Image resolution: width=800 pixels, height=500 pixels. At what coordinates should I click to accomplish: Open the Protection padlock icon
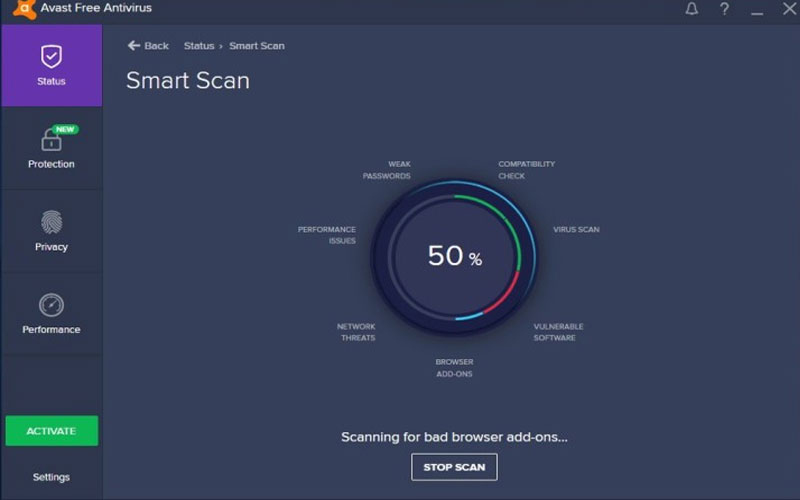[x=51, y=139]
